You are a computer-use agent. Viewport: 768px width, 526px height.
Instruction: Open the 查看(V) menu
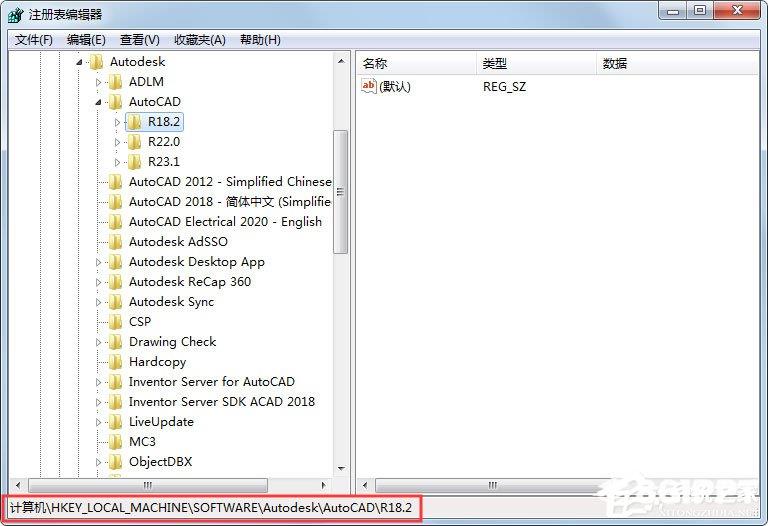pos(140,40)
